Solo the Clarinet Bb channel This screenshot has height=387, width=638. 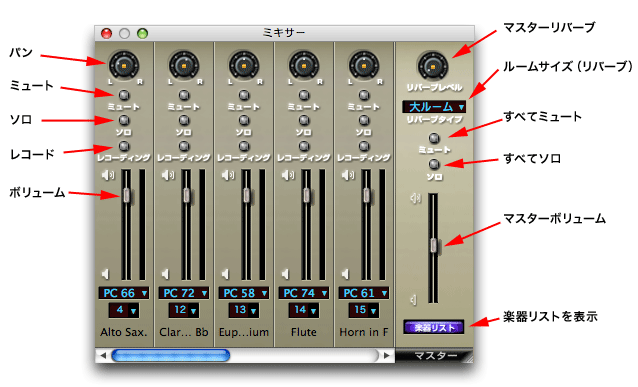click(x=184, y=120)
